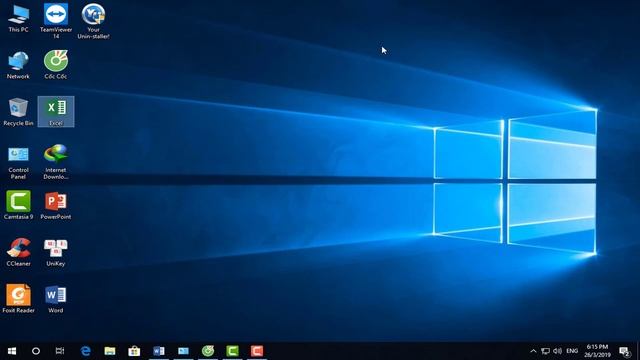Open Your Unin-staller! shortcut
Viewport: 640px width, 360px height.
(93, 21)
